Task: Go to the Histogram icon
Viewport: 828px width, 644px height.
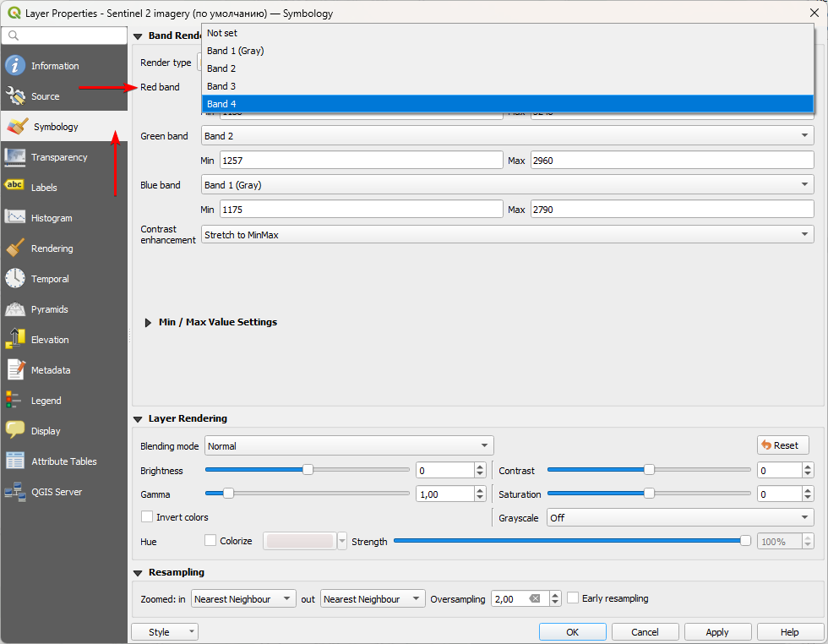Action: [15, 218]
